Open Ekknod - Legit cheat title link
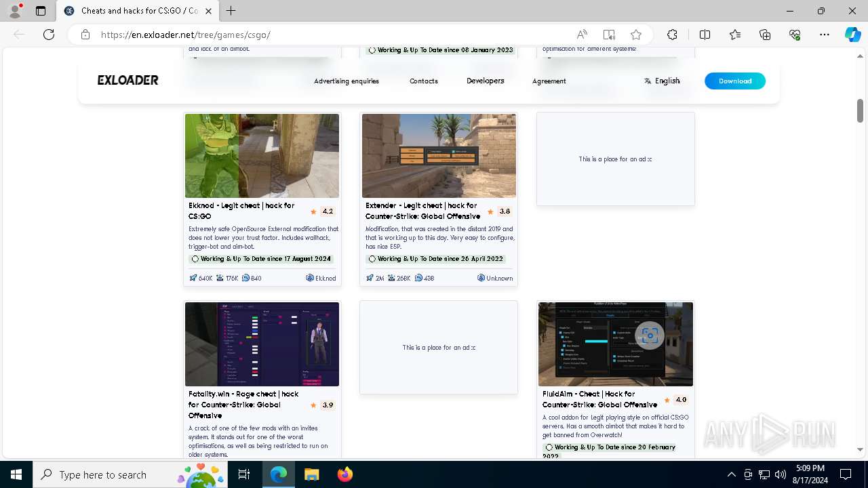This screenshot has height=488, width=868. pos(241,211)
